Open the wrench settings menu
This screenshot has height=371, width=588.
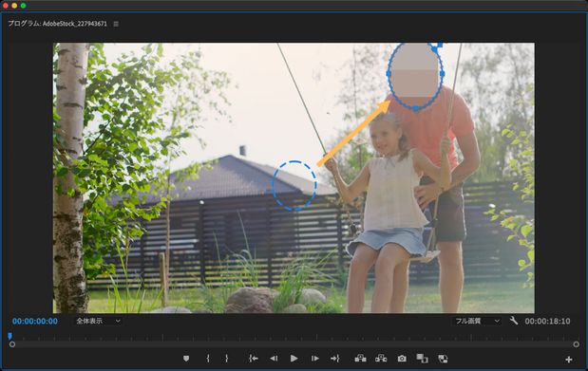(x=514, y=321)
